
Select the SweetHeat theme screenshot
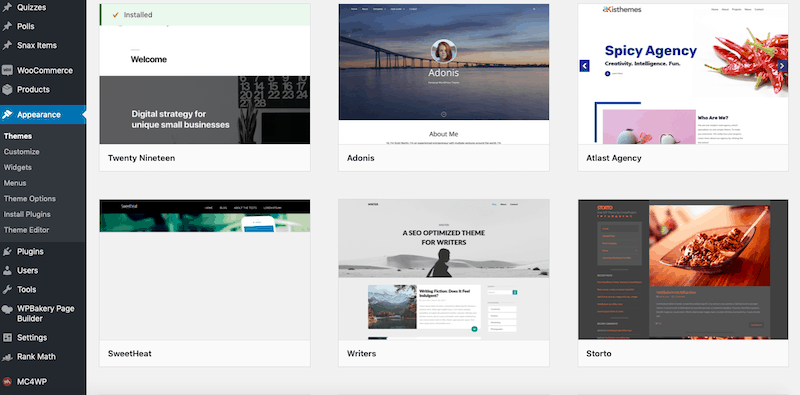coord(205,269)
